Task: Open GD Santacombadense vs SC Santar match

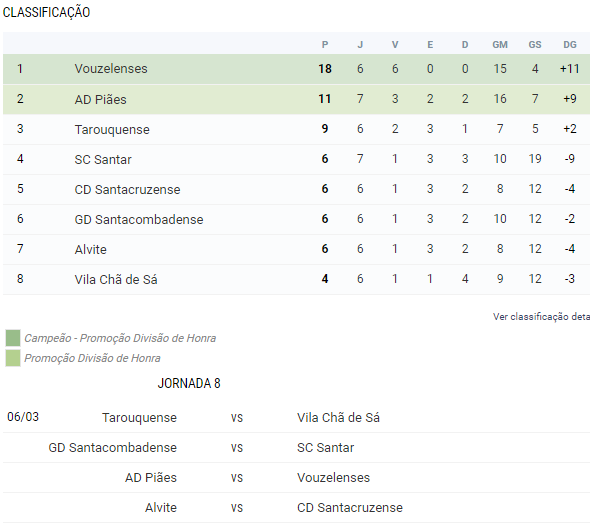Action: (x=297, y=447)
